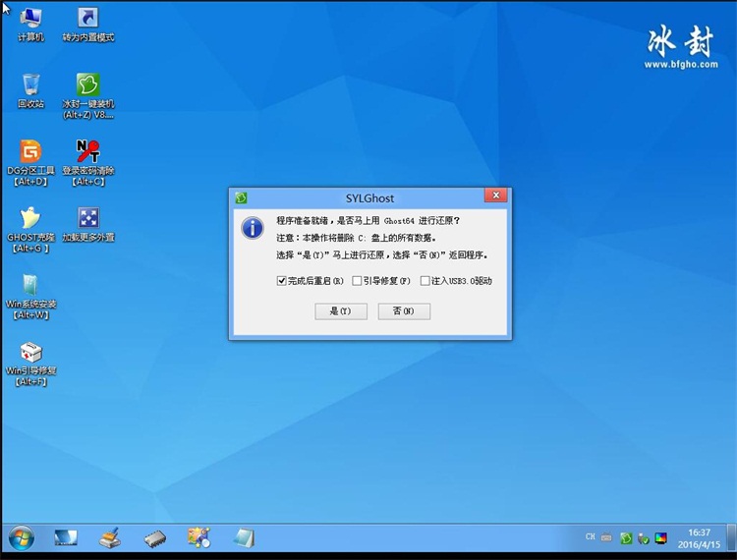This screenshot has height=560, width=737.
Task: Open the colorful picture tool taskbar icon
Action: point(198,538)
